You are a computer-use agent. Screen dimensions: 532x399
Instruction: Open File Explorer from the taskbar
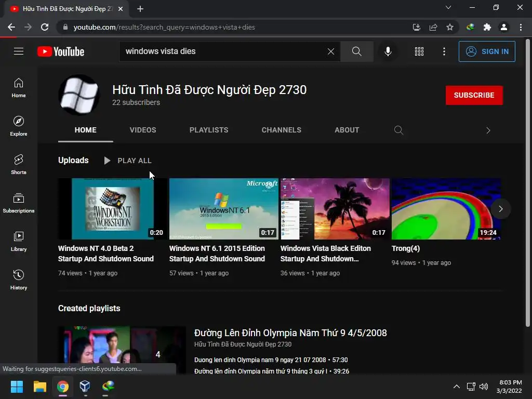click(39, 387)
